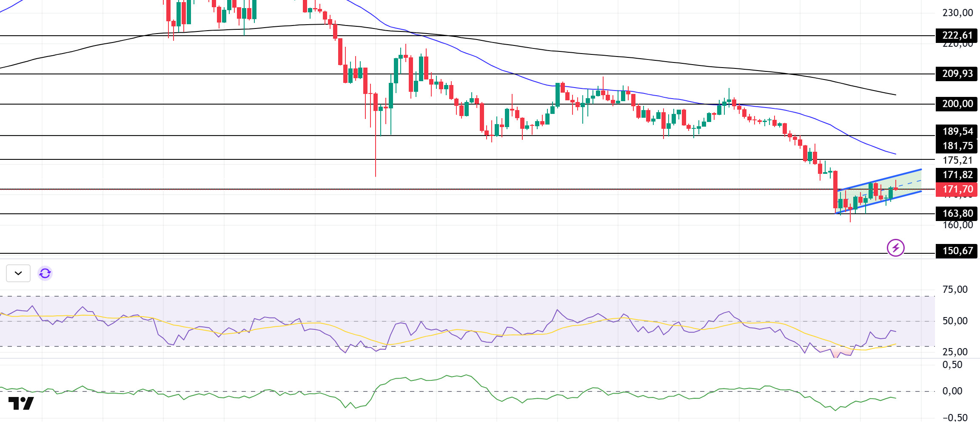Click the 0,00 oscillator scale value
This screenshot has height=428, width=980.
coord(952,391)
